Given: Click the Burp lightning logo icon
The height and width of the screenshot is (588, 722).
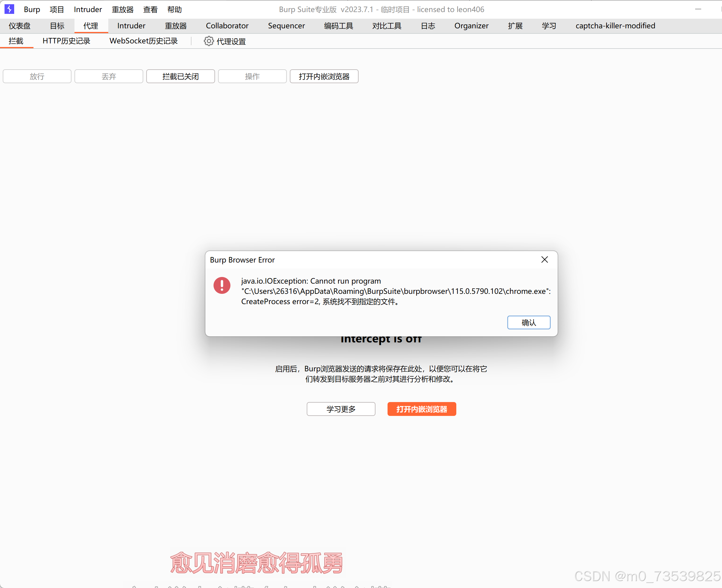Looking at the screenshot, I should point(9,9).
